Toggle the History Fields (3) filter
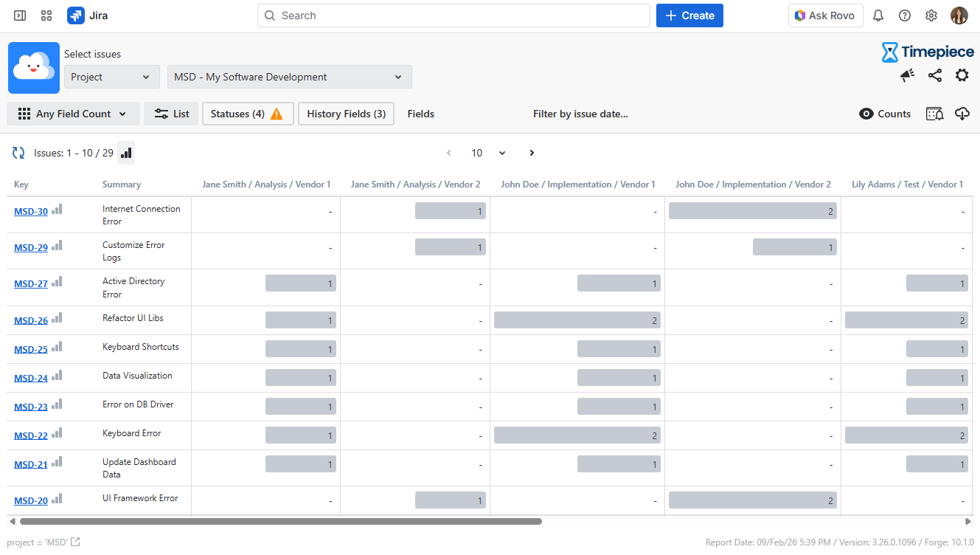The width and height of the screenshot is (980, 555). [x=346, y=114]
